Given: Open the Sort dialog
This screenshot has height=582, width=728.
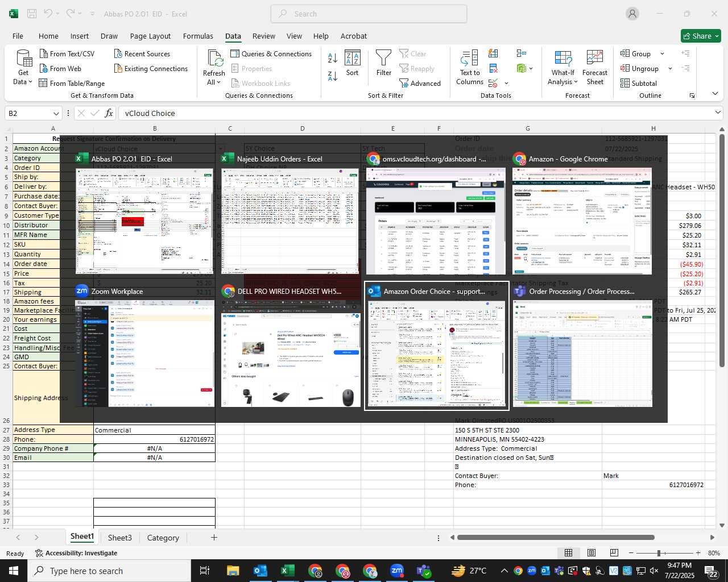Looking at the screenshot, I should coord(353,63).
